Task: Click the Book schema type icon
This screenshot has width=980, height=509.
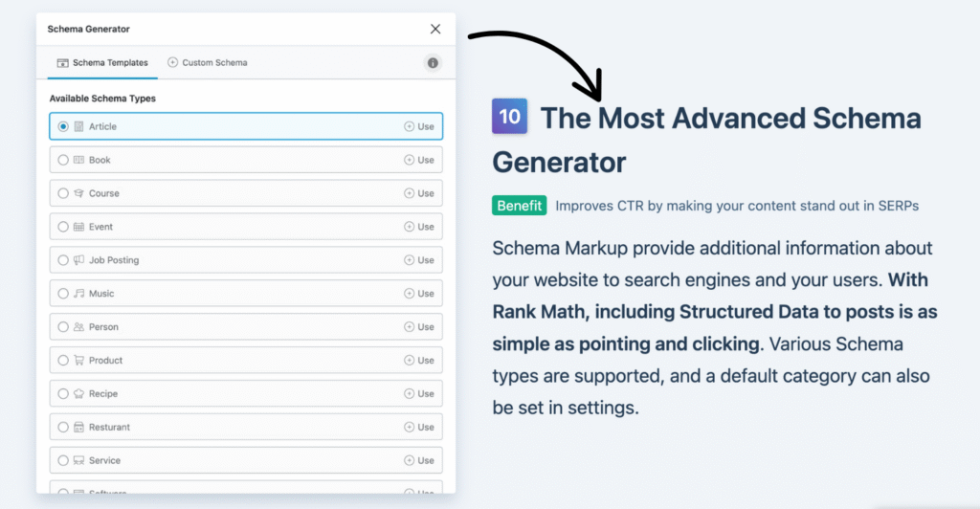Action: coord(78,160)
